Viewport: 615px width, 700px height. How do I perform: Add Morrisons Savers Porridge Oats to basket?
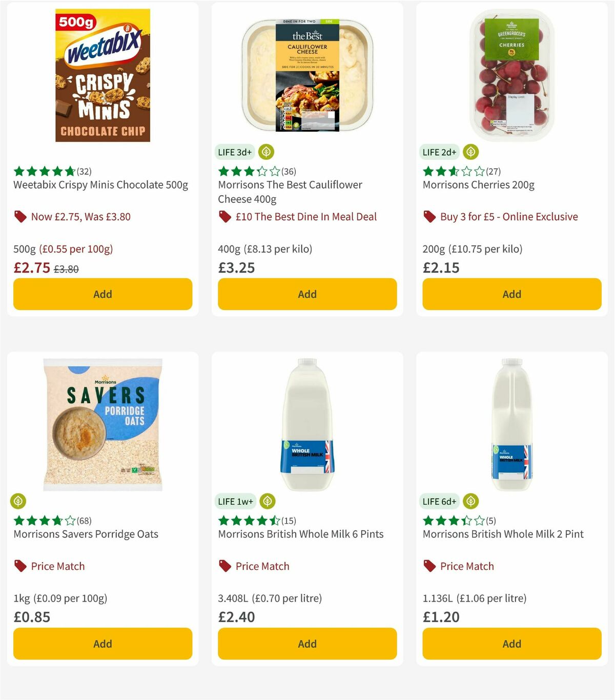click(102, 644)
